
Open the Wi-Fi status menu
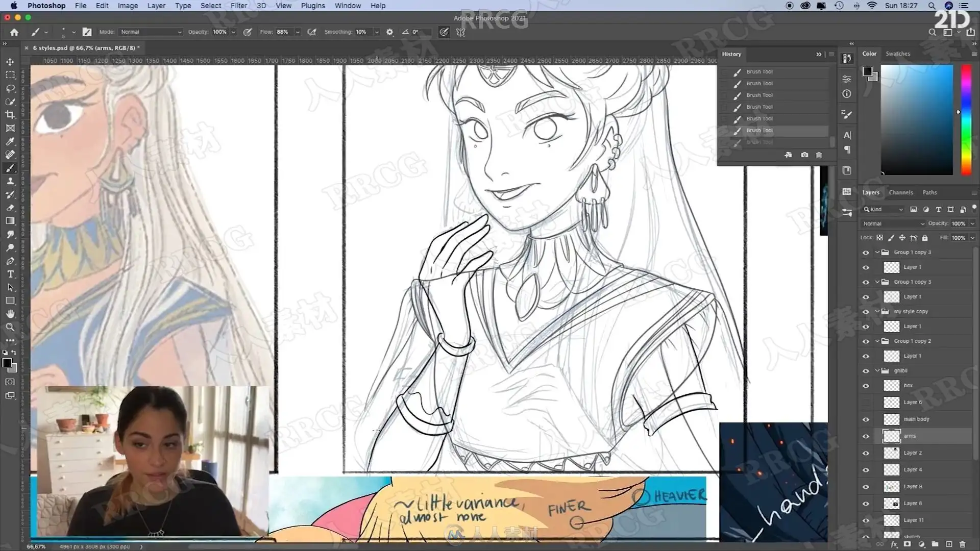coord(872,6)
